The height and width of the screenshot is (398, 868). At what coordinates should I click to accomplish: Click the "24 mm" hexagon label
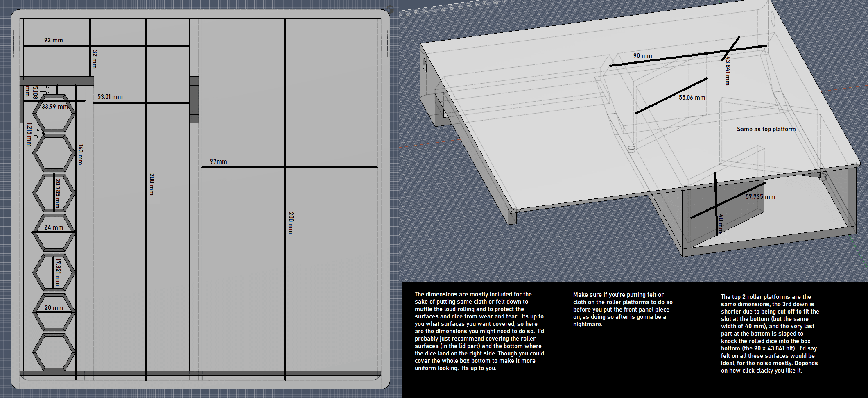point(54,227)
